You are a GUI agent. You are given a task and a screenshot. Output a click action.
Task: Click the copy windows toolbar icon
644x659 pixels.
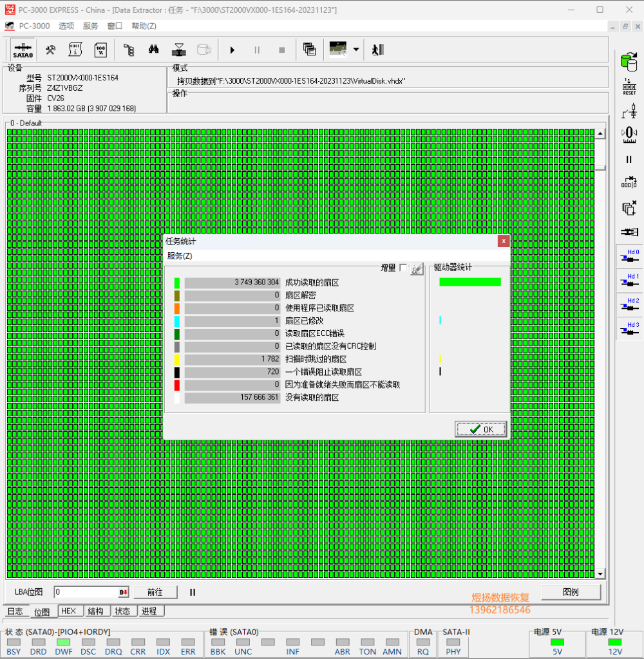click(x=309, y=50)
